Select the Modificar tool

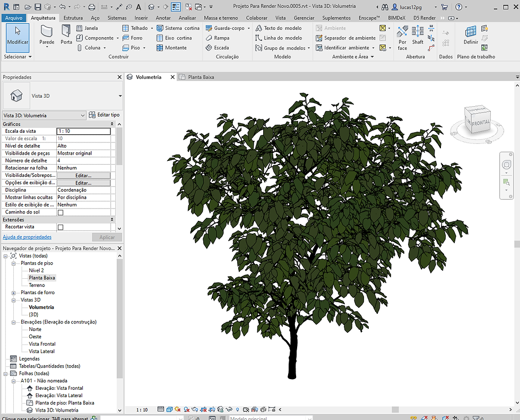click(18, 38)
